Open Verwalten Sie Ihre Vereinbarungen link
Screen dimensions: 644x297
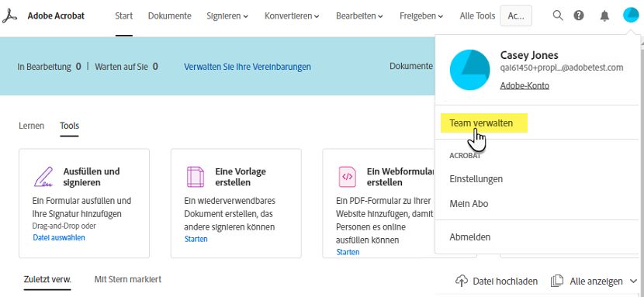tap(248, 67)
